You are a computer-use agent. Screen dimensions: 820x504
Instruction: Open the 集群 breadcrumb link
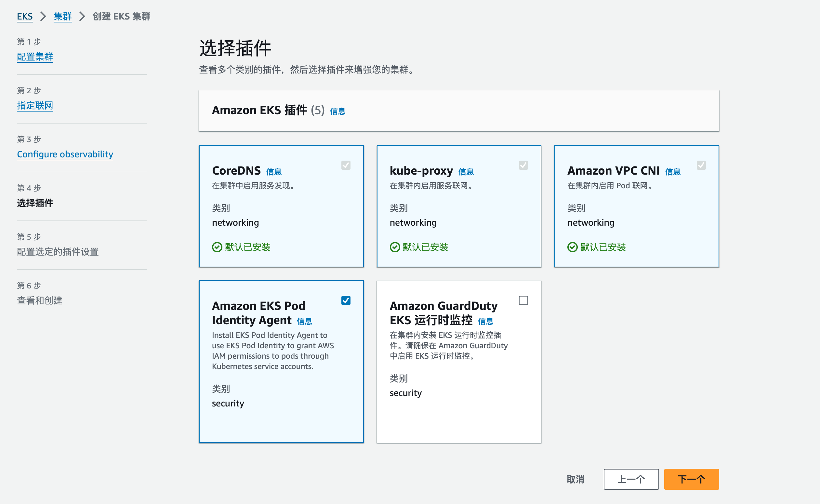63,16
